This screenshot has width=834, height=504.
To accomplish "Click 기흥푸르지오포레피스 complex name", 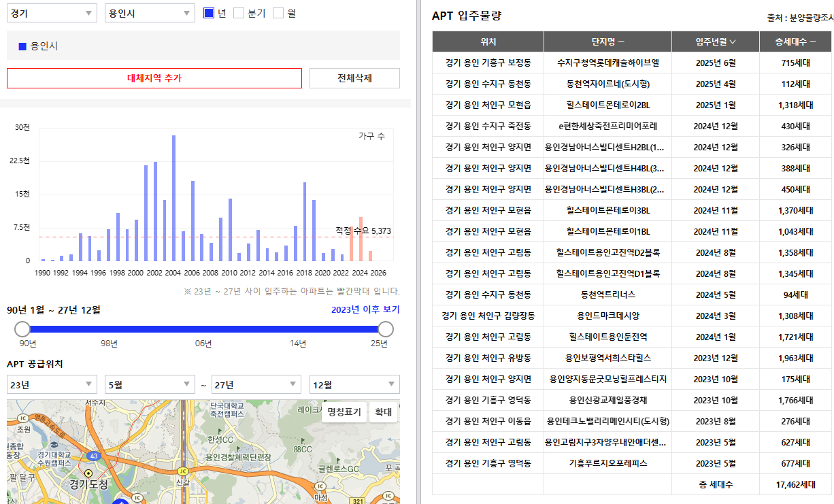I will [x=607, y=463].
